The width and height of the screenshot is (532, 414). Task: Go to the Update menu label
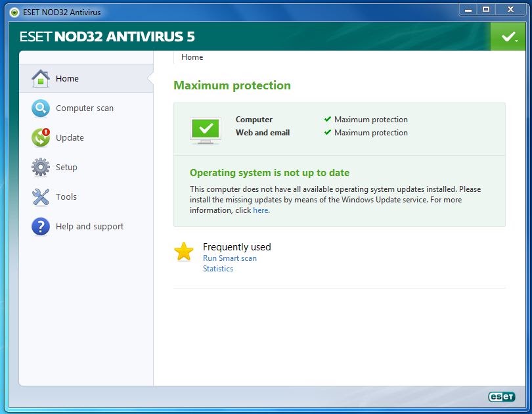tap(70, 138)
